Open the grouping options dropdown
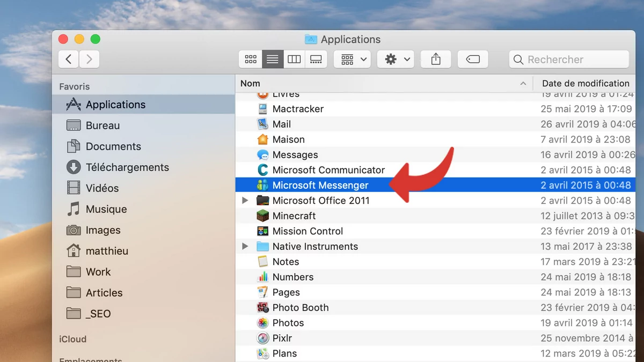Viewport: 644px width, 362px height. [x=352, y=59]
